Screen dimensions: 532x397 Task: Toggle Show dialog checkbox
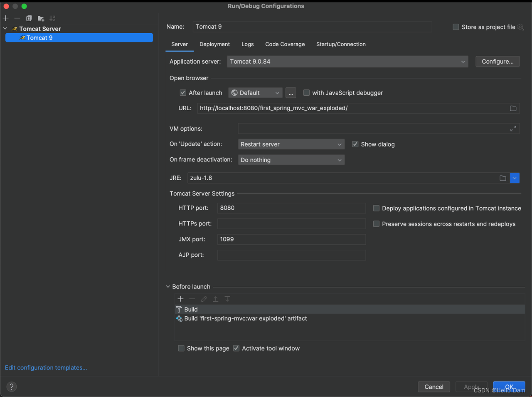pyautogui.click(x=355, y=144)
